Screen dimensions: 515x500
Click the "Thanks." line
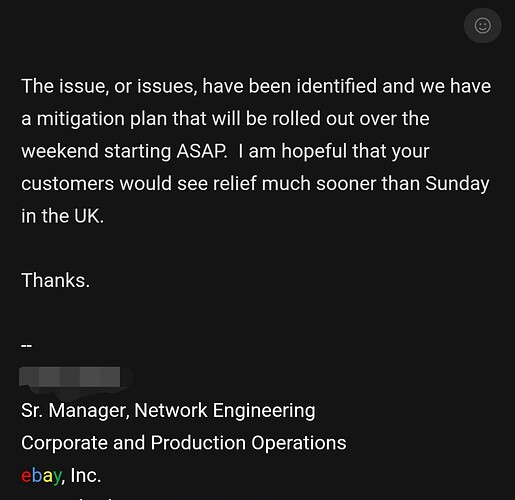click(x=56, y=280)
